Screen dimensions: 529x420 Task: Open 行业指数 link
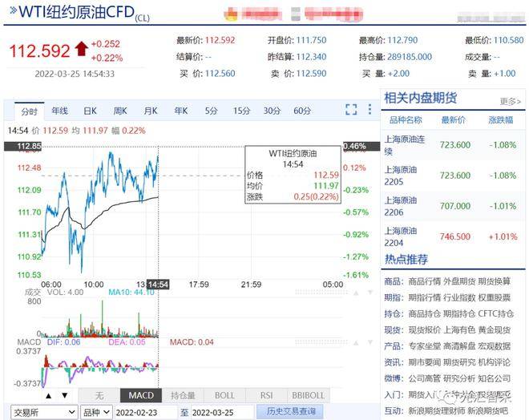coord(459,297)
